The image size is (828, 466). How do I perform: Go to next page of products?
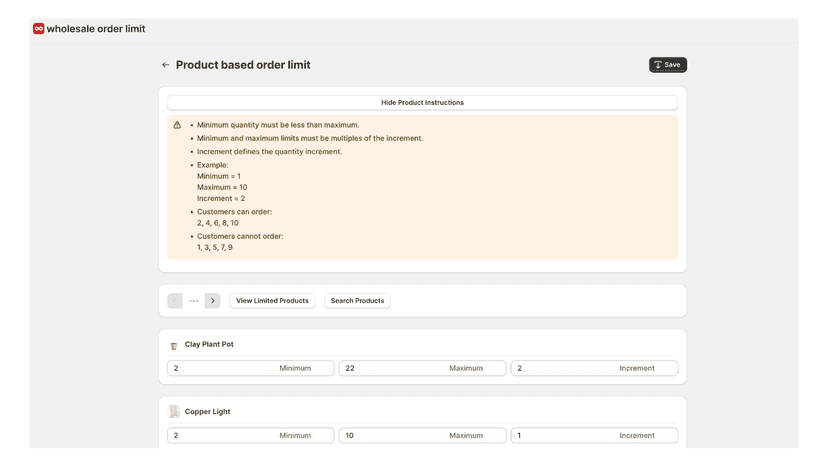tap(212, 301)
